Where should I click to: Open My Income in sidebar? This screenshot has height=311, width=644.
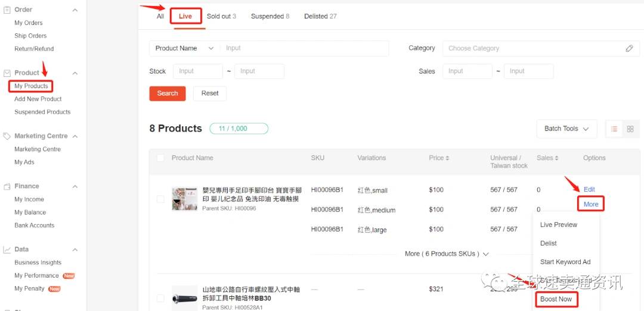[29, 200]
